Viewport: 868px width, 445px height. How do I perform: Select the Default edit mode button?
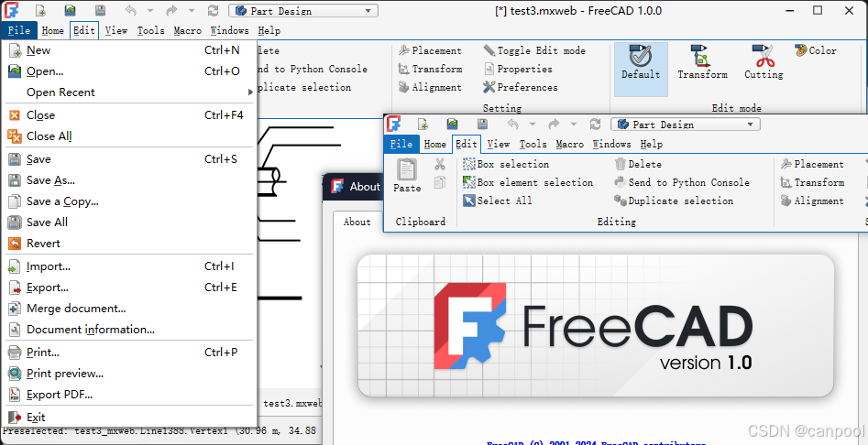[x=641, y=70]
